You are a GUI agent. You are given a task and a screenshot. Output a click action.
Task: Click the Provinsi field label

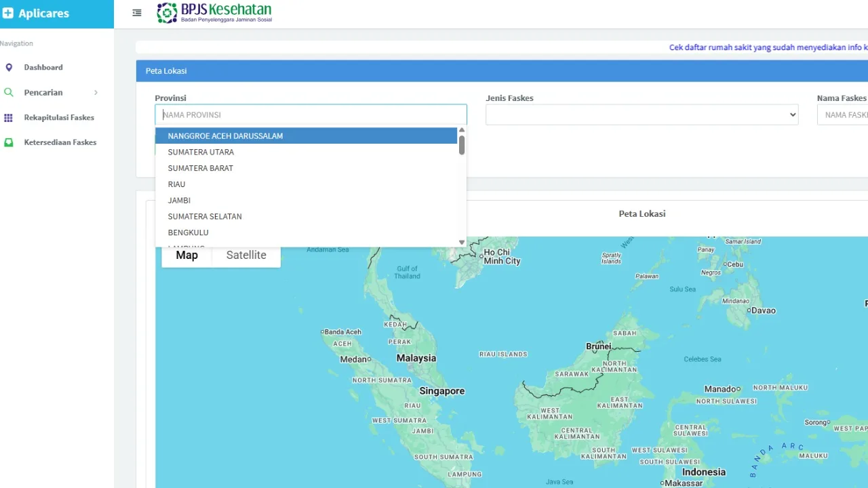point(170,98)
